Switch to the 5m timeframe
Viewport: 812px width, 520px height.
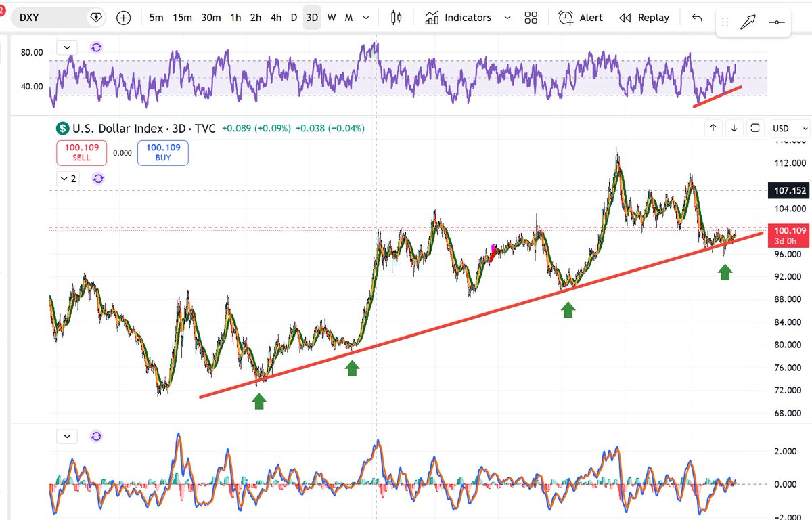point(156,18)
